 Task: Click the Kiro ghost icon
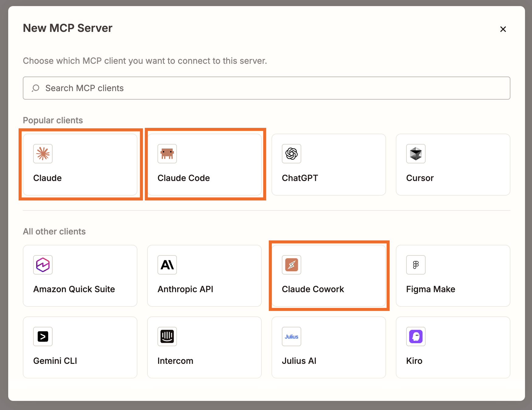[x=416, y=337]
